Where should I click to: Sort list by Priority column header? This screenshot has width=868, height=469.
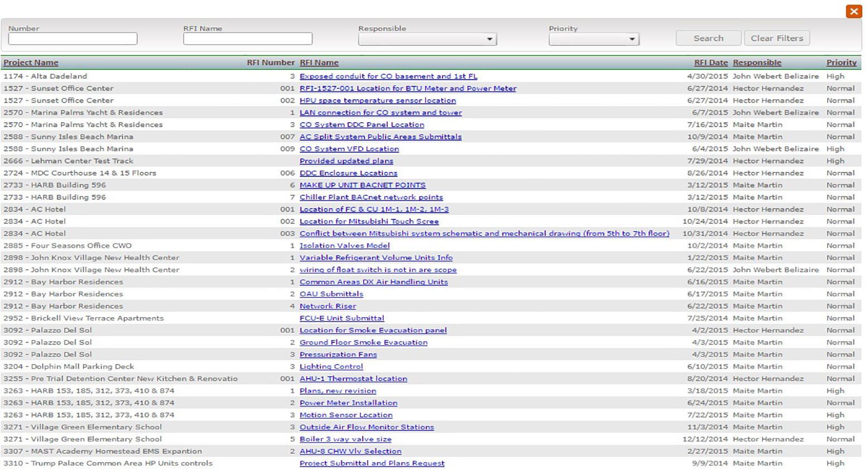click(x=841, y=63)
